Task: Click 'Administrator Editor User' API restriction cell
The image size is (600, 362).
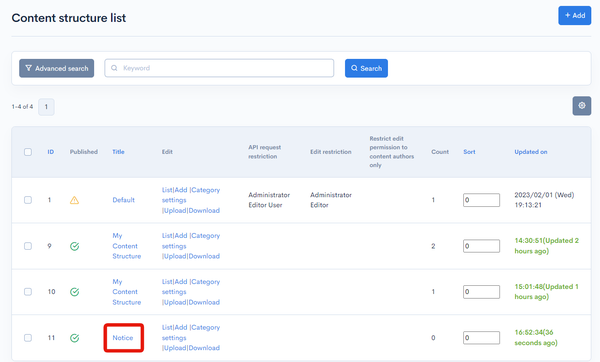Action: point(269,200)
